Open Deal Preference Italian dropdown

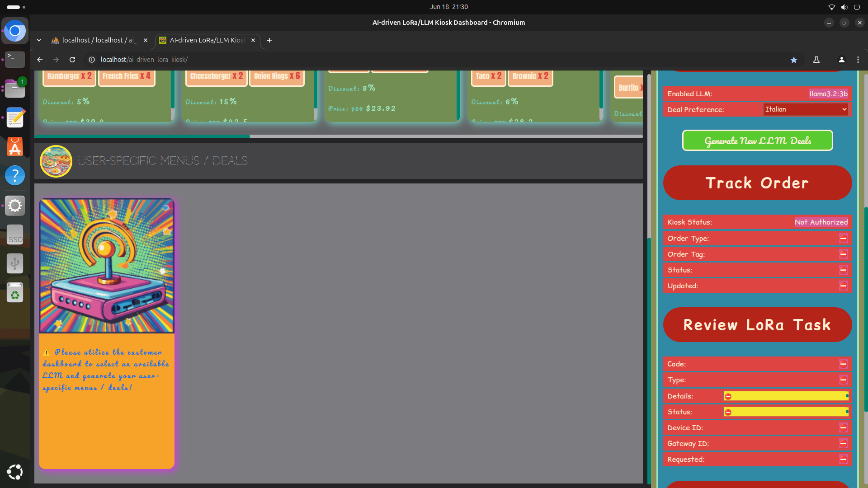tap(806, 109)
